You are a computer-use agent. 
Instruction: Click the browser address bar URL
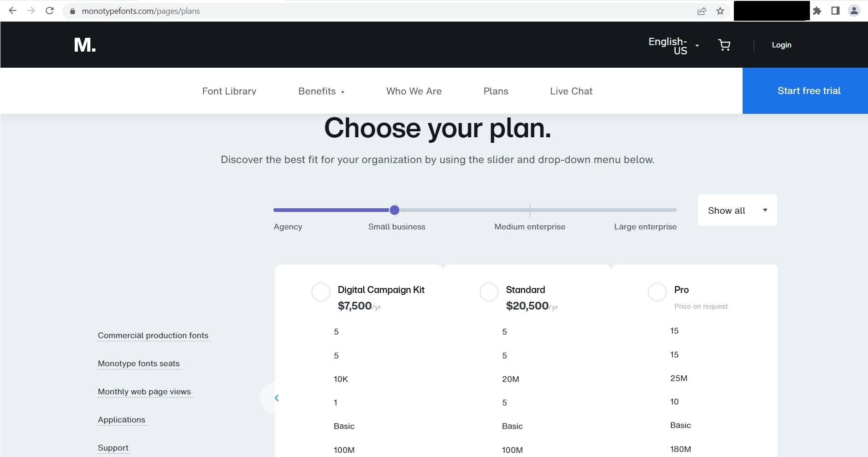(x=141, y=11)
